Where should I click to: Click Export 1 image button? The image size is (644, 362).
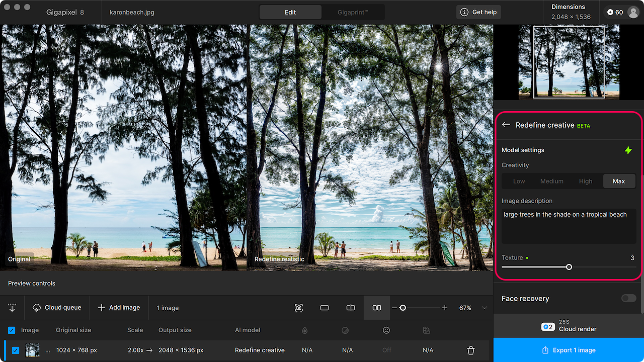click(569, 350)
